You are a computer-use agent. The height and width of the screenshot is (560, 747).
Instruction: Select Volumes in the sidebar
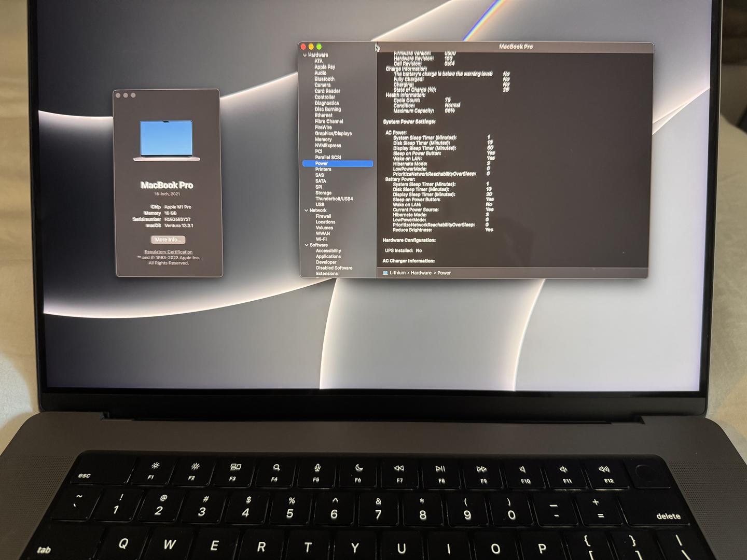(x=324, y=228)
